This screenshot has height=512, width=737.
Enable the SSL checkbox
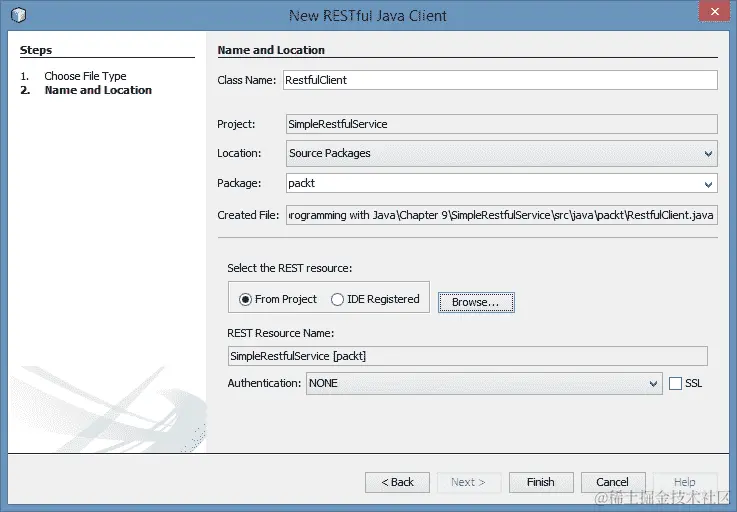coord(675,384)
